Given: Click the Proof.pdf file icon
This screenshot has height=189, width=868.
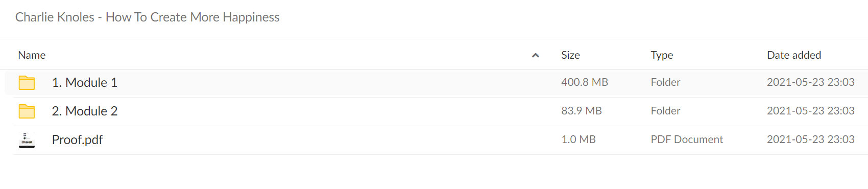Looking at the screenshot, I should tap(27, 140).
